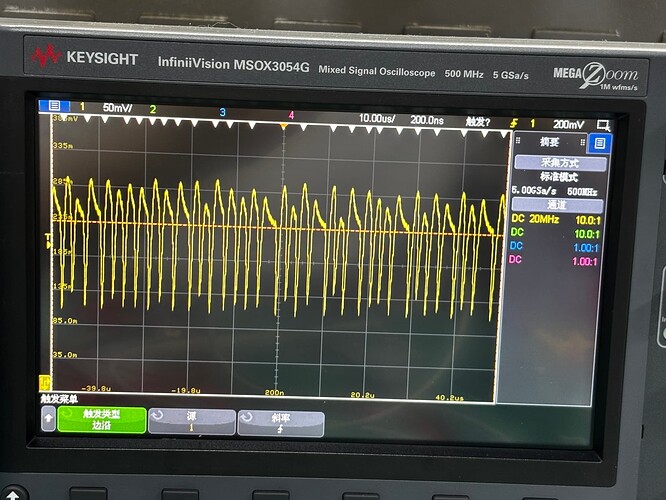Open the 源 1 trigger source softkey

pos(192,422)
